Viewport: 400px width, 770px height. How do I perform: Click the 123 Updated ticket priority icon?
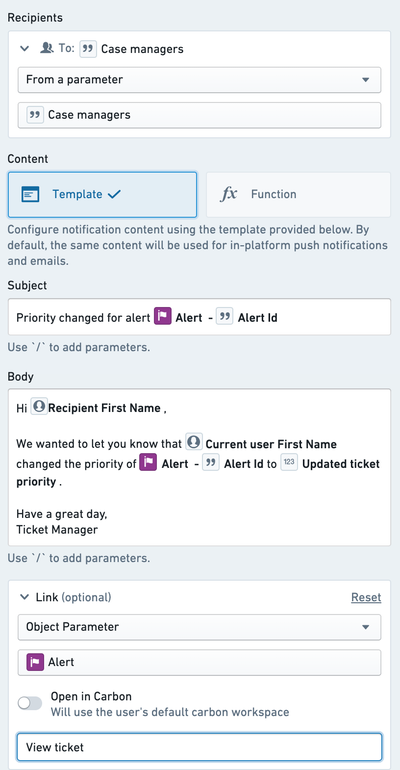click(x=290, y=463)
